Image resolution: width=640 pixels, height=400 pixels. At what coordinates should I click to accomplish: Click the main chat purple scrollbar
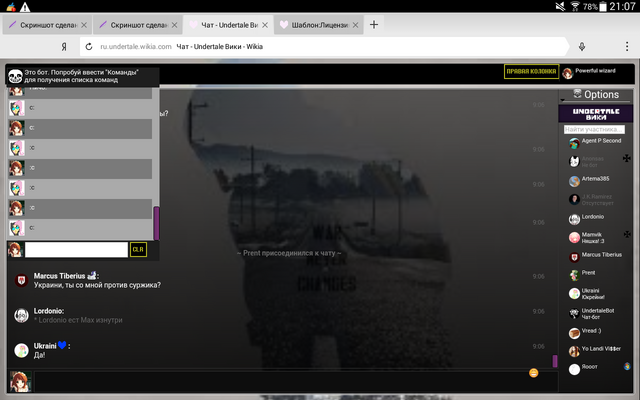click(x=555, y=361)
